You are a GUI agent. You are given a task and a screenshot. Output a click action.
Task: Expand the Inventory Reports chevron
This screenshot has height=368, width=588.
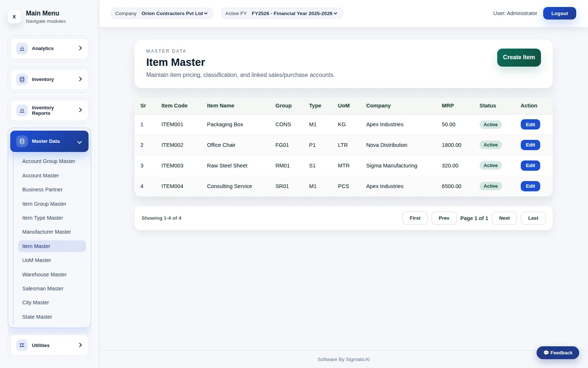pyautogui.click(x=80, y=110)
